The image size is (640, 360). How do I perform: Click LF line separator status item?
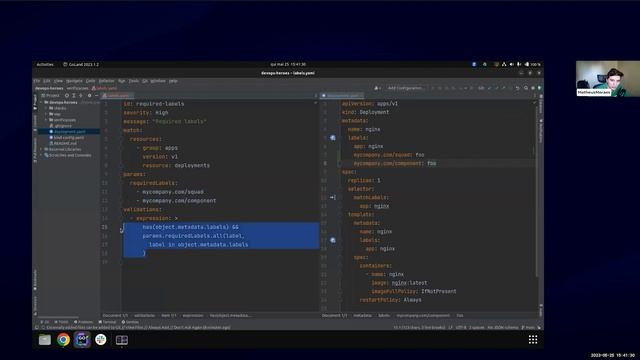pos(450,327)
